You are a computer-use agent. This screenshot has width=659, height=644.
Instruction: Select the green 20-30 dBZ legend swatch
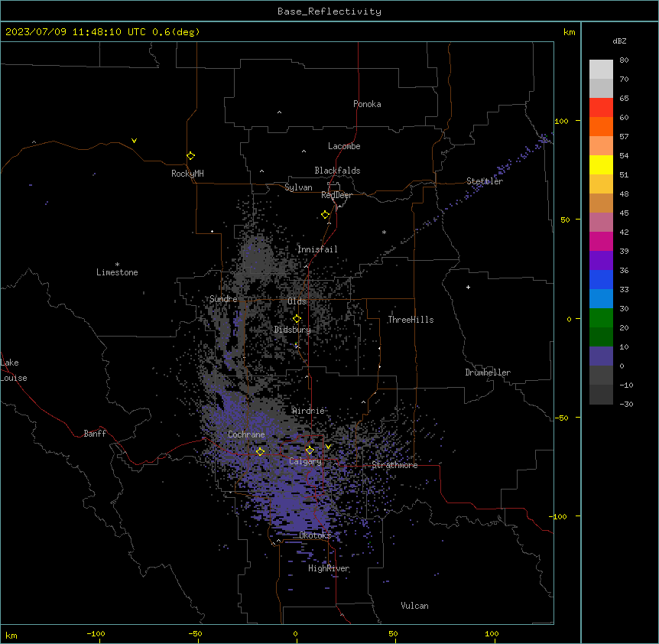click(601, 318)
